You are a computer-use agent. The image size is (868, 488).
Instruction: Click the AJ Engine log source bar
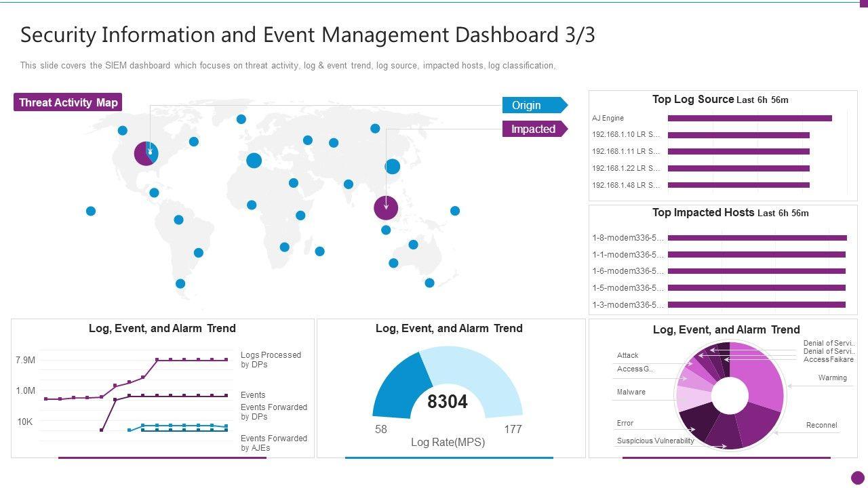(x=749, y=119)
